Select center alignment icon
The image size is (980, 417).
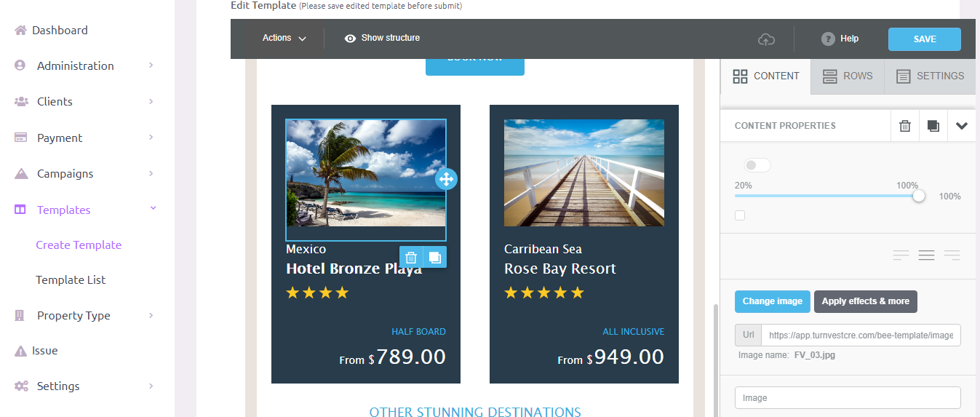click(926, 255)
